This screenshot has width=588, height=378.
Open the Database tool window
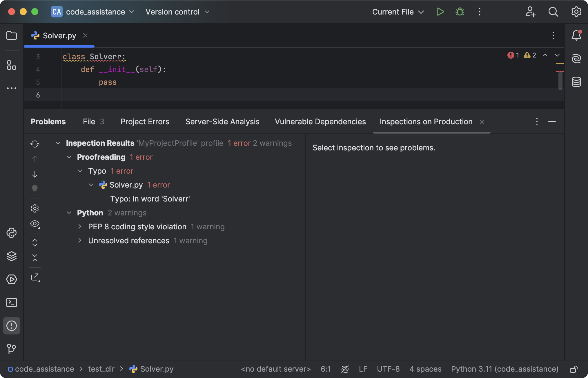[x=576, y=82]
